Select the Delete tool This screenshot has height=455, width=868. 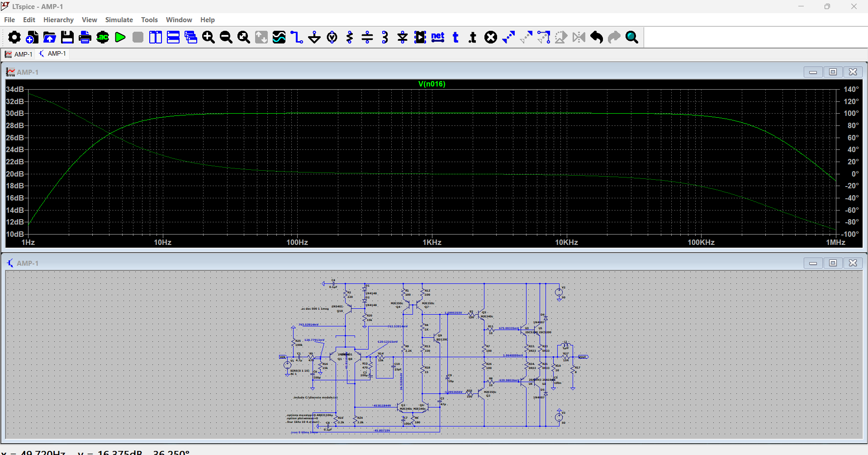pos(491,37)
